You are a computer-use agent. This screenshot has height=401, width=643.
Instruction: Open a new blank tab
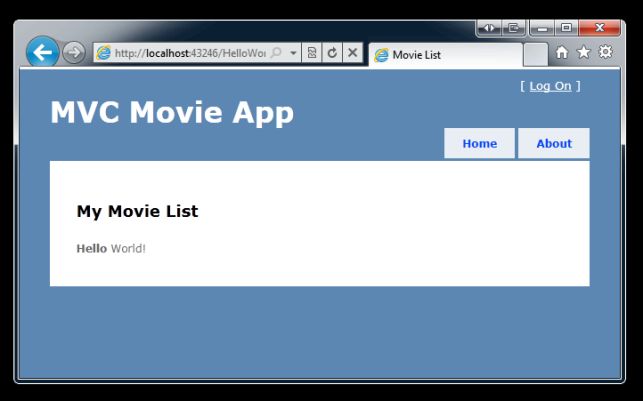(536, 55)
